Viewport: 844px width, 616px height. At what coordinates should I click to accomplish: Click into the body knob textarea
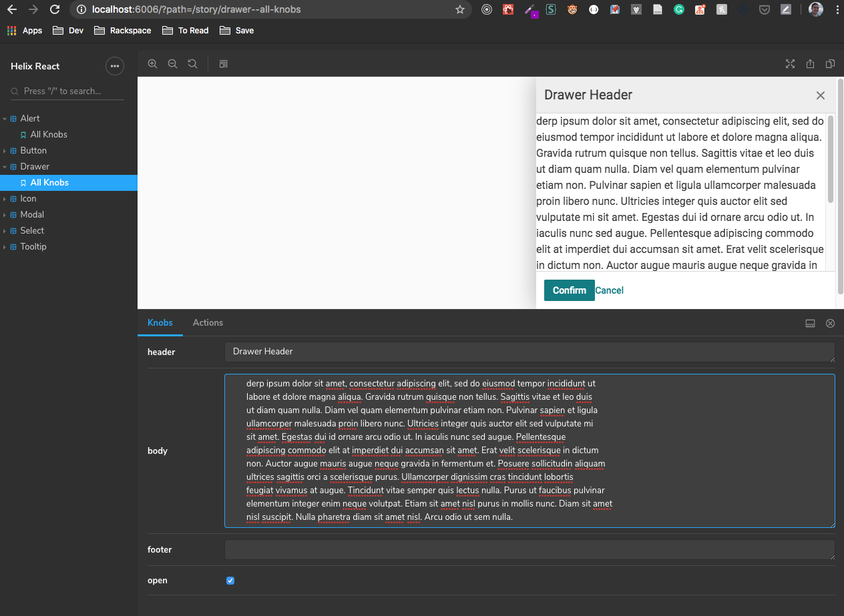[530, 450]
